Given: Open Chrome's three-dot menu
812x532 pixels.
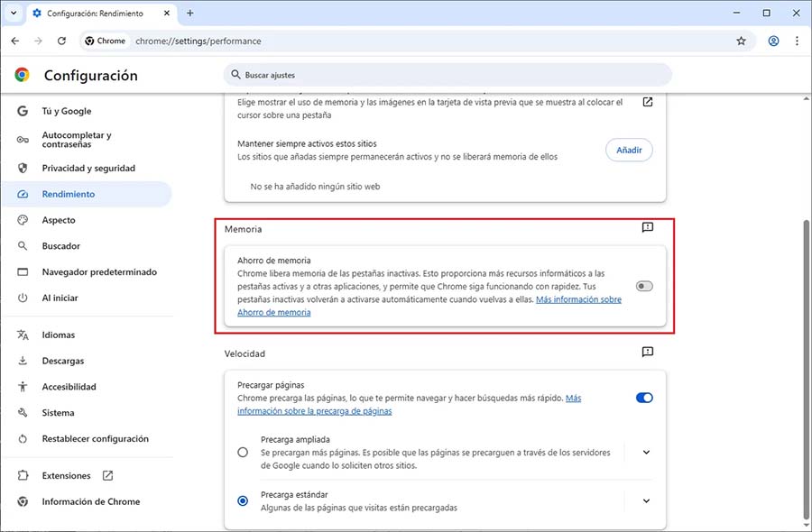Looking at the screenshot, I should coord(797,41).
